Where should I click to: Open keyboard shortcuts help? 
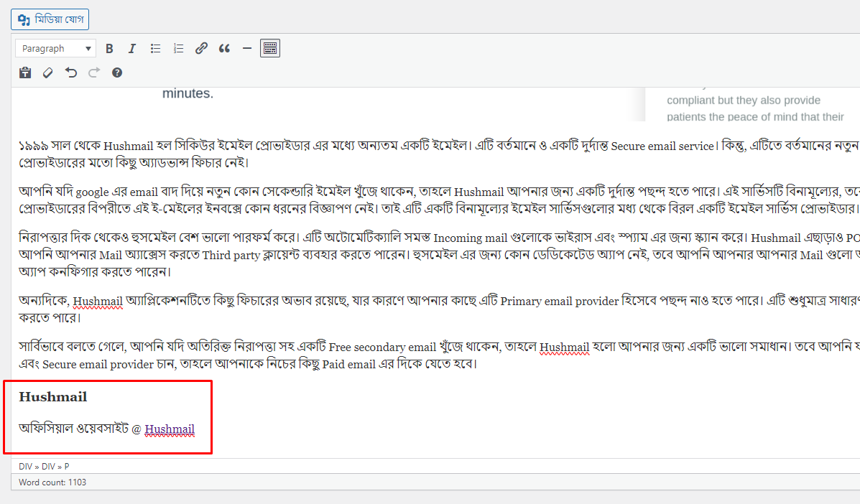click(x=116, y=73)
